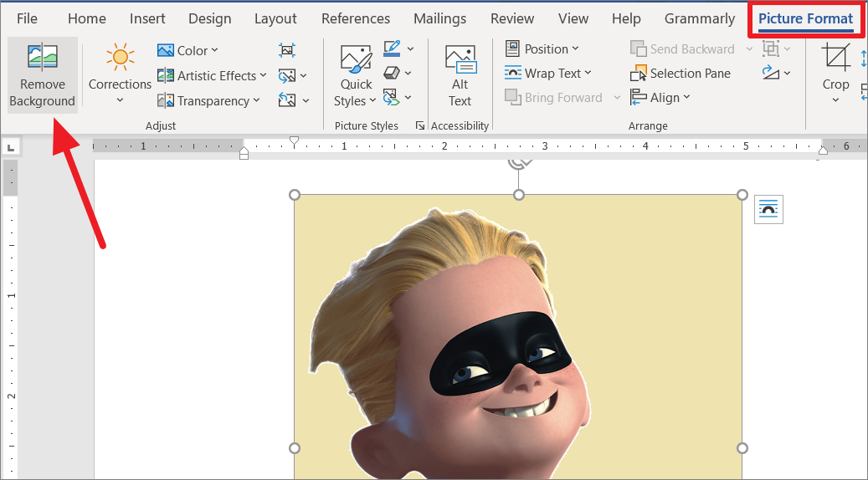868x480 pixels.
Task: Switch to the Home tab
Action: (87, 18)
